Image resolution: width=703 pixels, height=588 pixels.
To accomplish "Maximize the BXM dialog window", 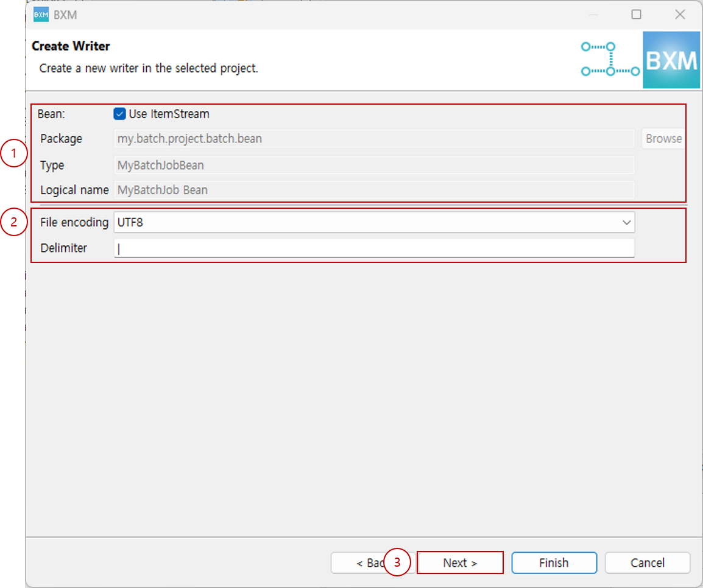I will (x=635, y=14).
